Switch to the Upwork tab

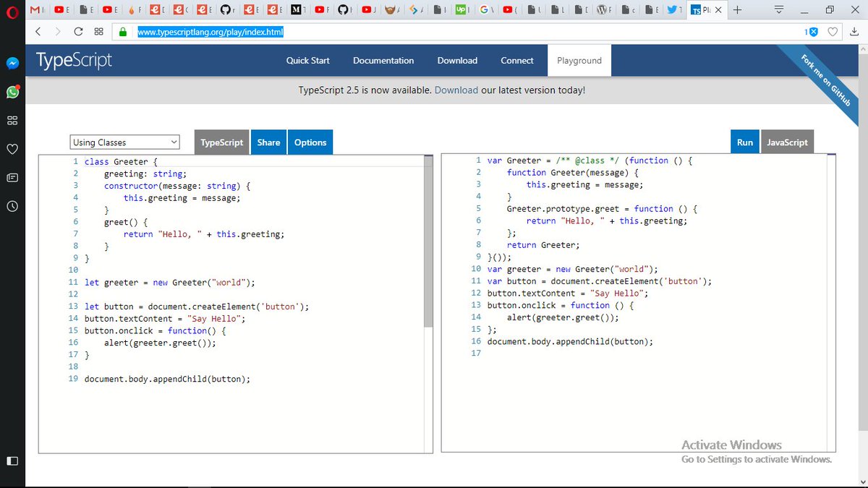coord(464,10)
